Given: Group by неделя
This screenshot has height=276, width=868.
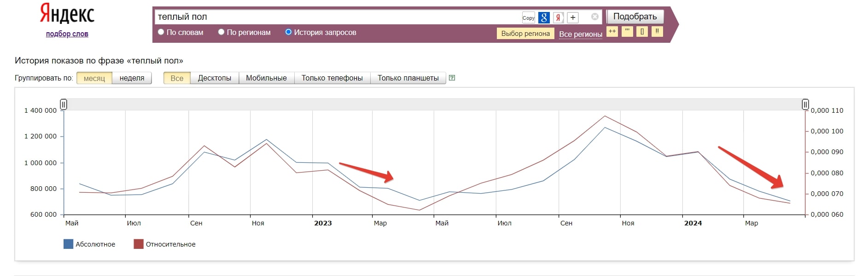Looking at the screenshot, I should point(132,78).
